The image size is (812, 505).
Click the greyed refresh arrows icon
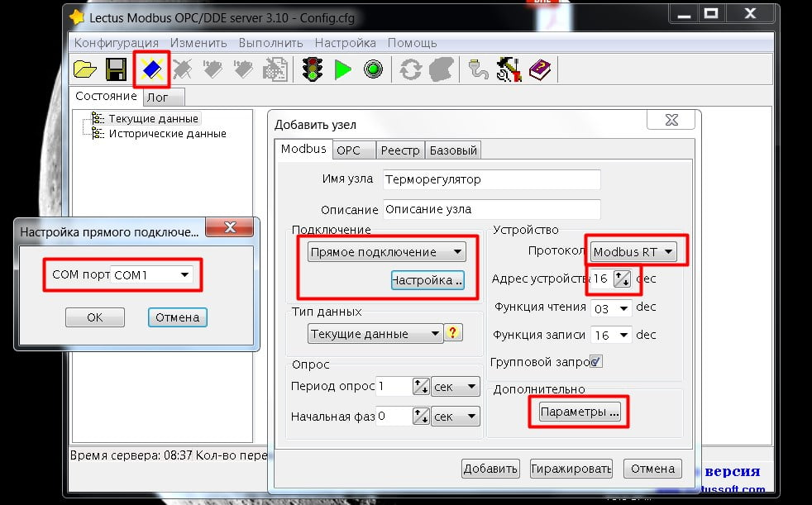tap(410, 70)
